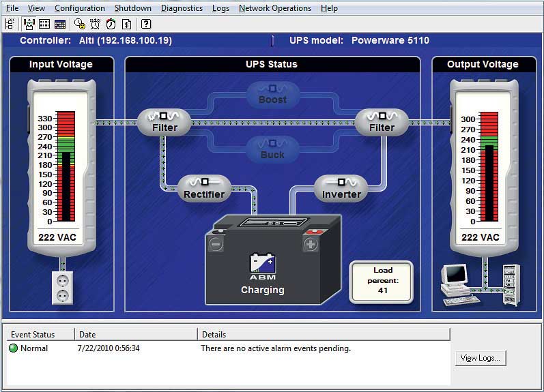Click the alarm clock toolbar icon

point(95,24)
